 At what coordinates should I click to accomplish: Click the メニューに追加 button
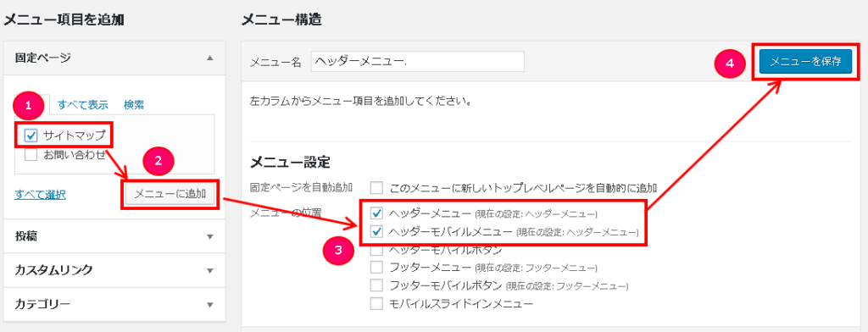(x=170, y=194)
